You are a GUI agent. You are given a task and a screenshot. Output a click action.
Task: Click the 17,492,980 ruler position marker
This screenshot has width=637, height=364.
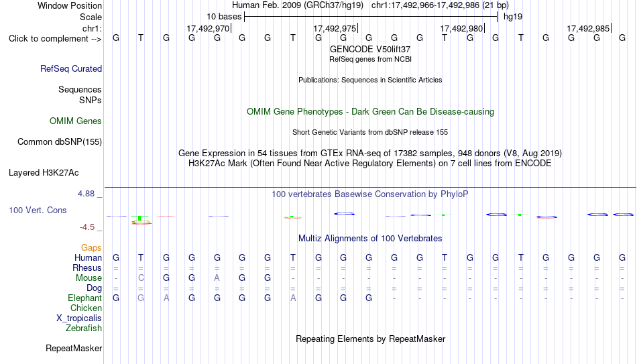click(x=462, y=28)
